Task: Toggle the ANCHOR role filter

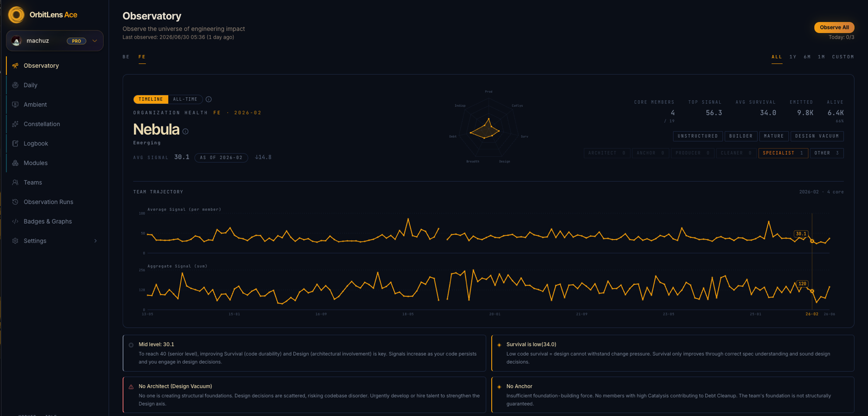Action: click(x=651, y=153)
